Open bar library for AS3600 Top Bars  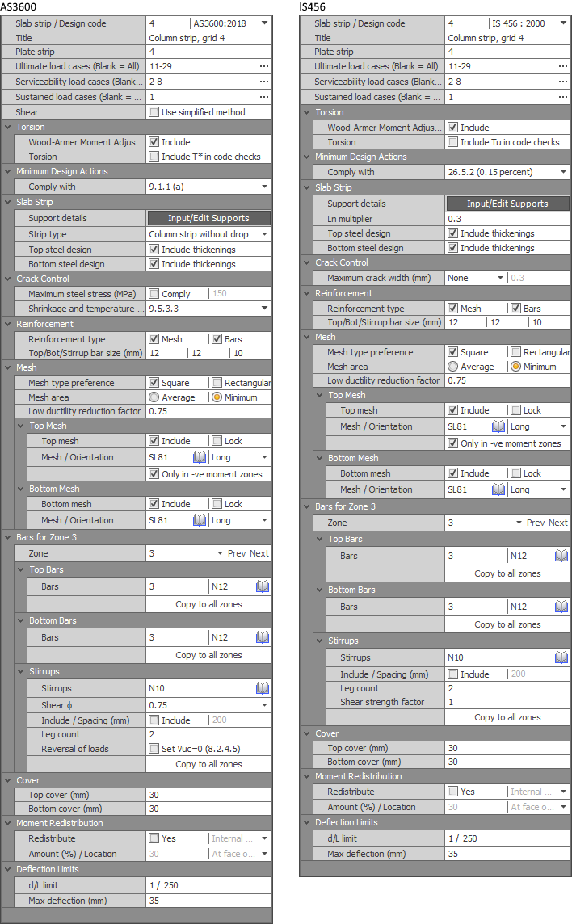tap(263, 586)
